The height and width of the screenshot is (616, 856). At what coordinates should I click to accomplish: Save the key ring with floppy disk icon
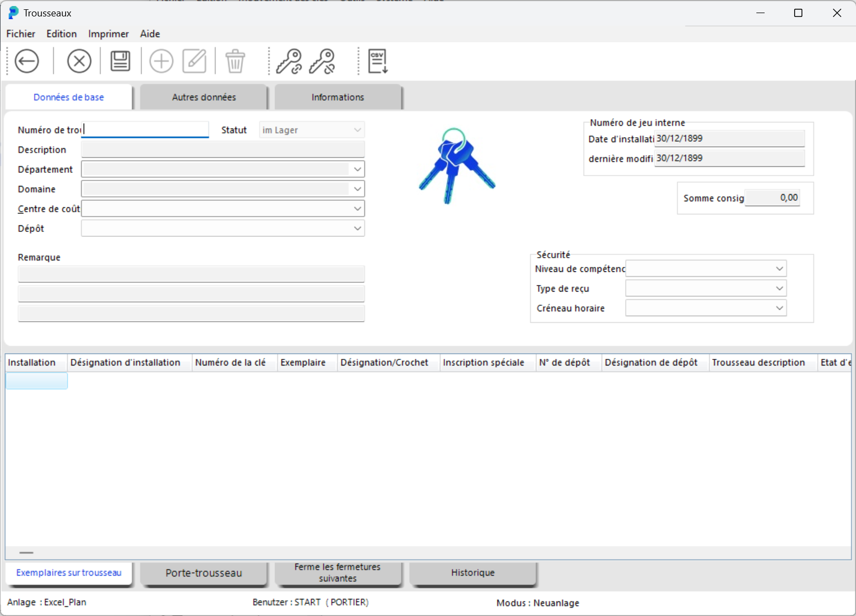click(120, 61)
